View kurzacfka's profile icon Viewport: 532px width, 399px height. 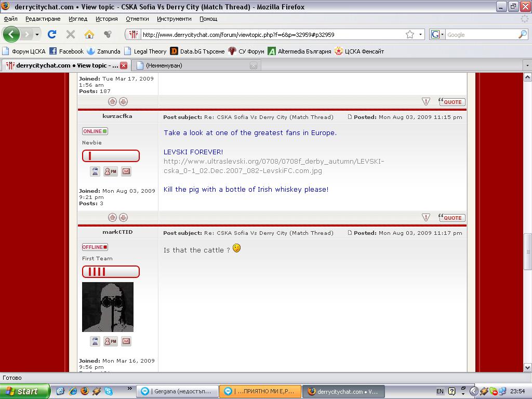(x=95, y=171)
